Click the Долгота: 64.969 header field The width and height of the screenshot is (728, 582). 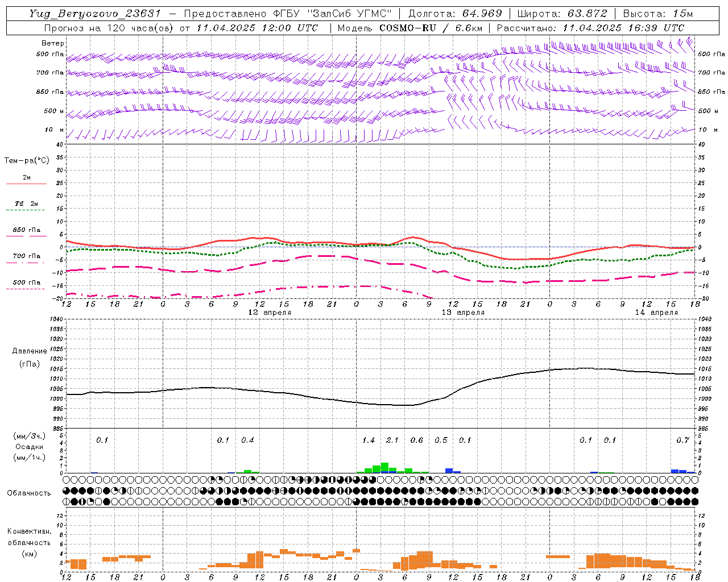(x=455, y=14)
